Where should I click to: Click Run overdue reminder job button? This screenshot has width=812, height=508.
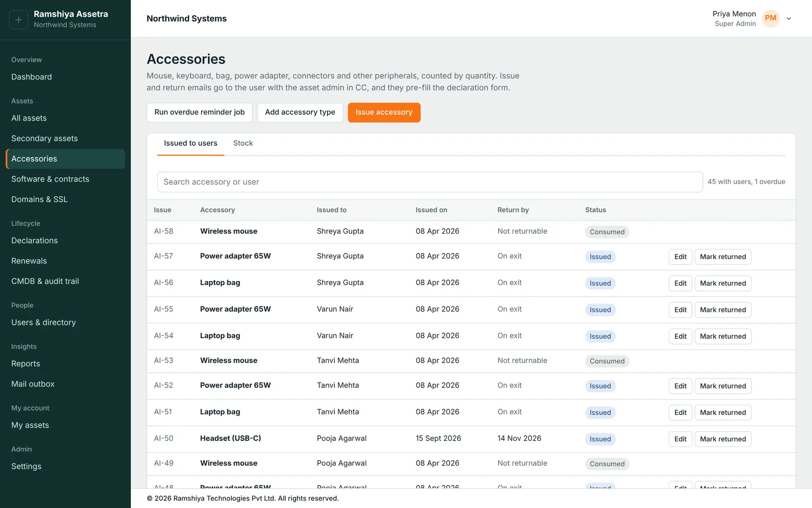(x=199, y=112)
